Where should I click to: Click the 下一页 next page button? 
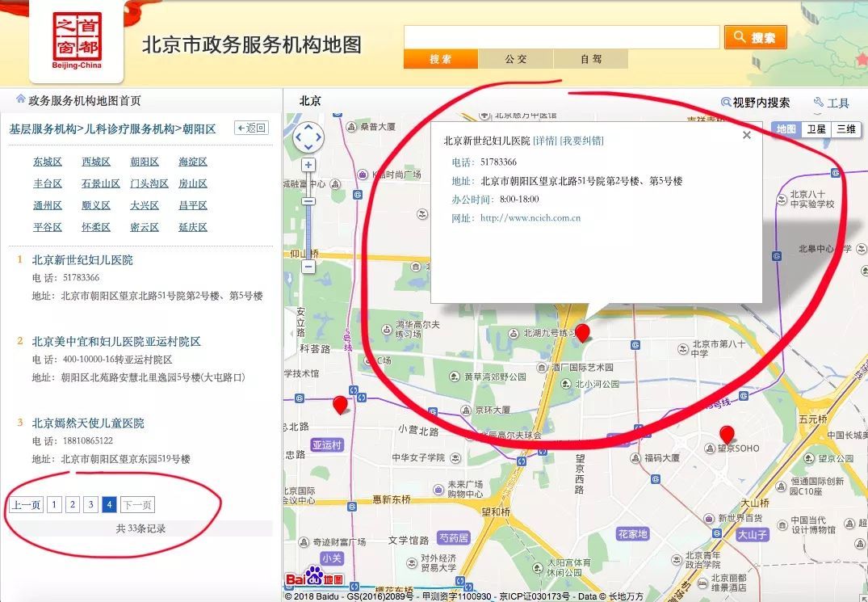(137, 505)
